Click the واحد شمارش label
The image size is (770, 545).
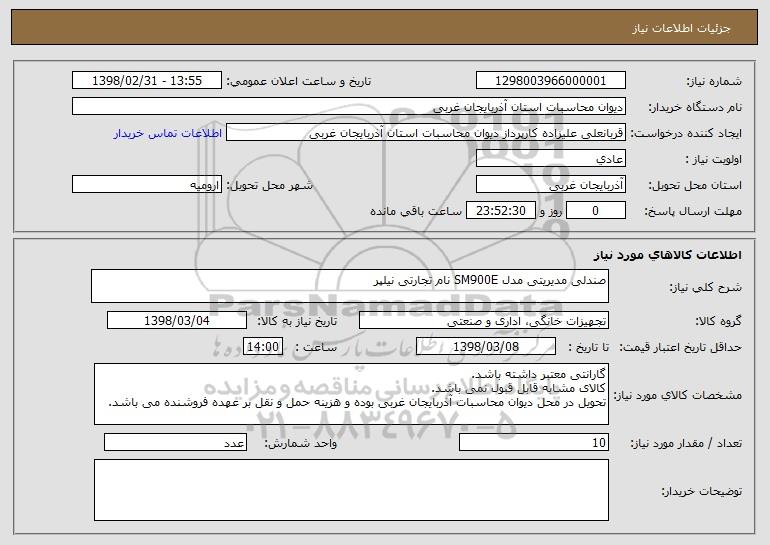click(x=301, y=443)
